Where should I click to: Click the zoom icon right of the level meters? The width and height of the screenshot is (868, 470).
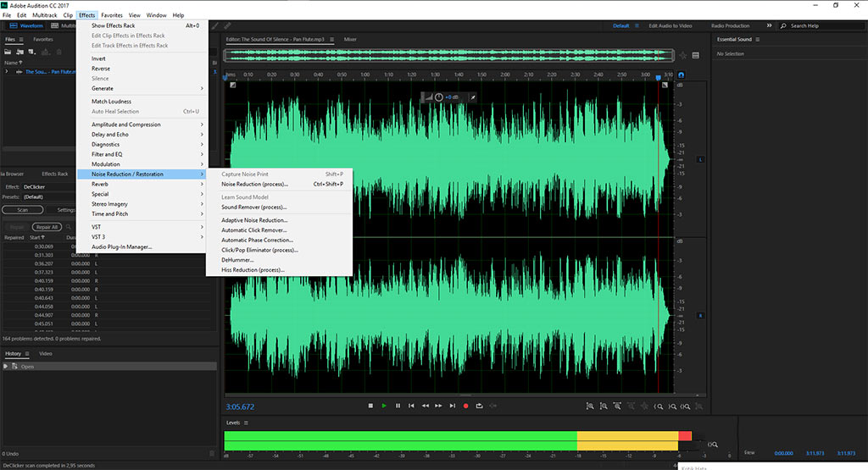coord(712,444)
